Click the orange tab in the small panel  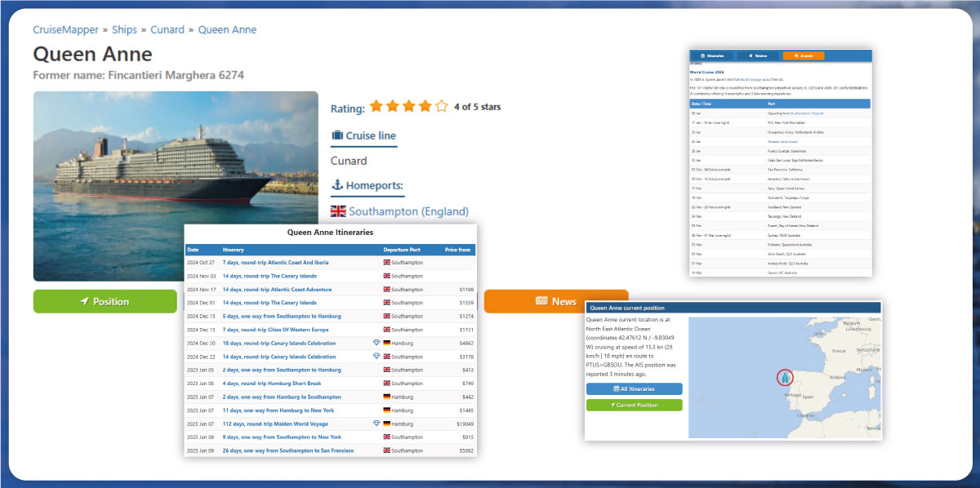(x=804, y=55)
